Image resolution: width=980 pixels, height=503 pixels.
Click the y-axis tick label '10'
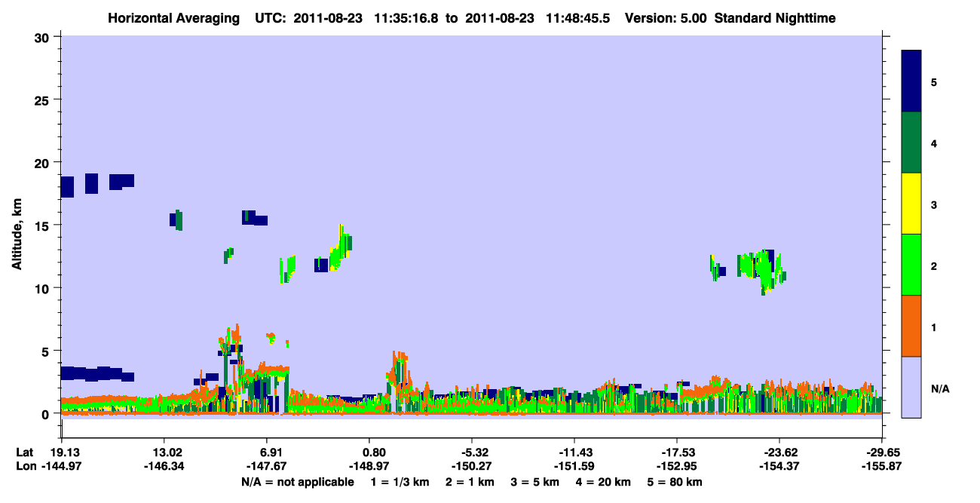pyautogui.click(x=43, y=288)
